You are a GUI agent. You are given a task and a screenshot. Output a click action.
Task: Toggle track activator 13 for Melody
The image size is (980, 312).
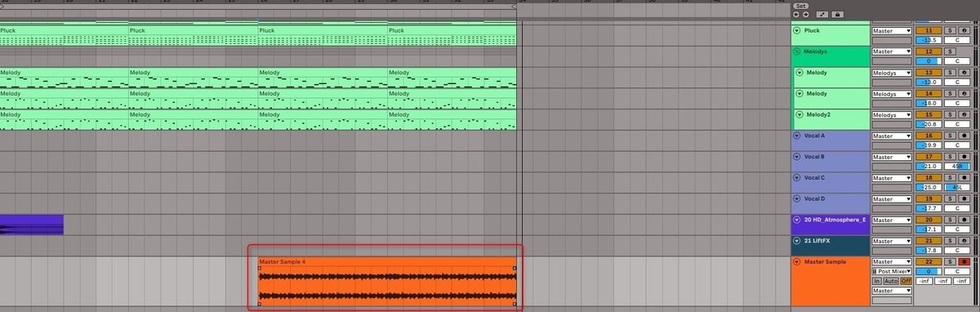coord(929,73)
